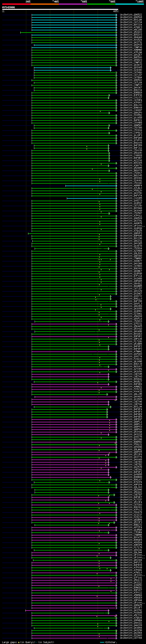Viewport: 146px width, 644px height.
Task: Select the UniRef100_Q52QY2 label
Action: pyautogui.click(x=131, y=32)
